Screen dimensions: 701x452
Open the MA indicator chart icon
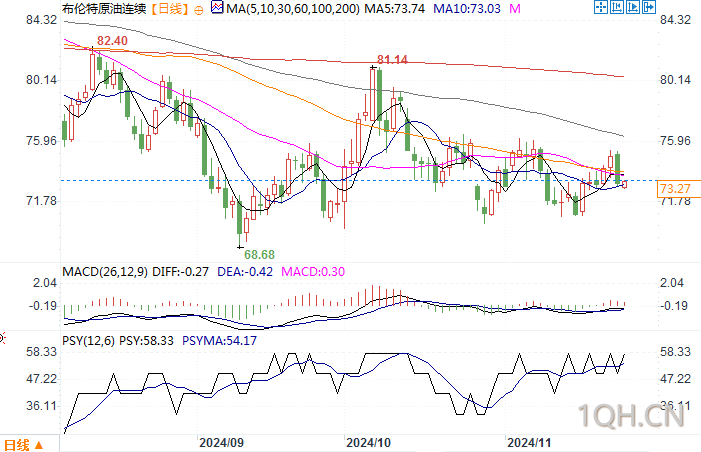(217, 8)
